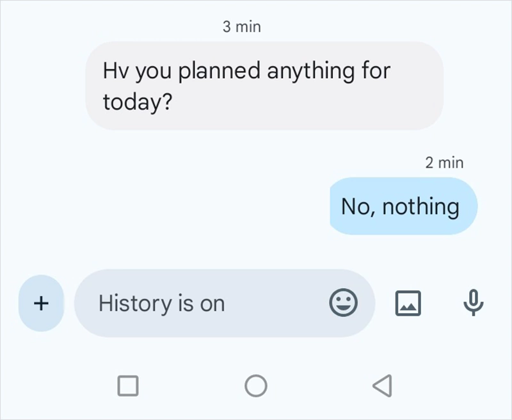Tap the compose field showing 'History is on'
Viewport: 512px width, 420px height.
(192, 303)
